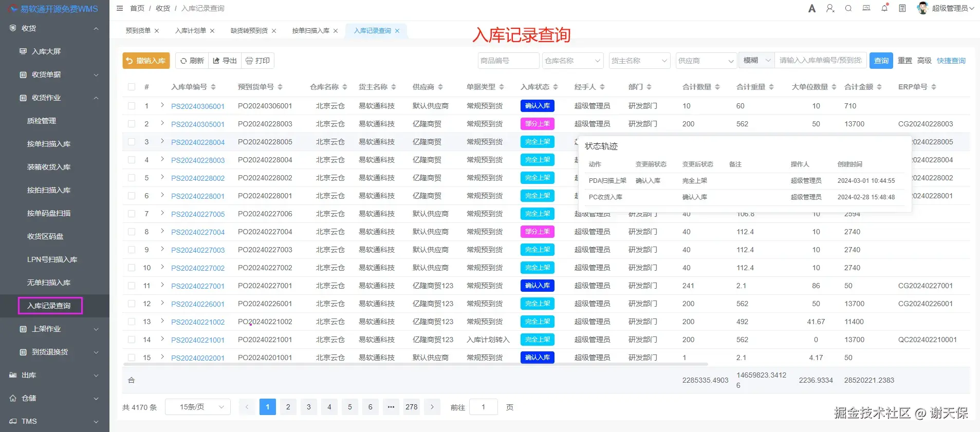Close the 按单扫描入库 tab
Image resolution: width=980 pixels, height=432 pixels.
coord(336,31)
